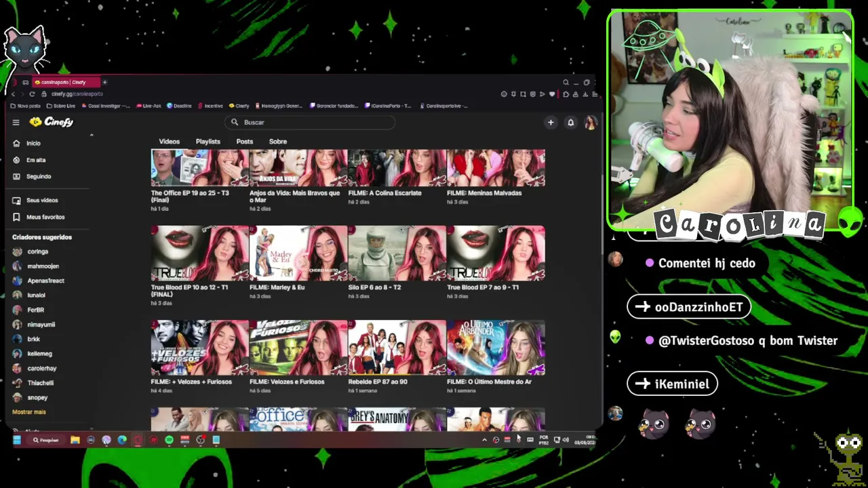Switch to the Playlists tab
868x488 pixels.
tap(208, 142)
